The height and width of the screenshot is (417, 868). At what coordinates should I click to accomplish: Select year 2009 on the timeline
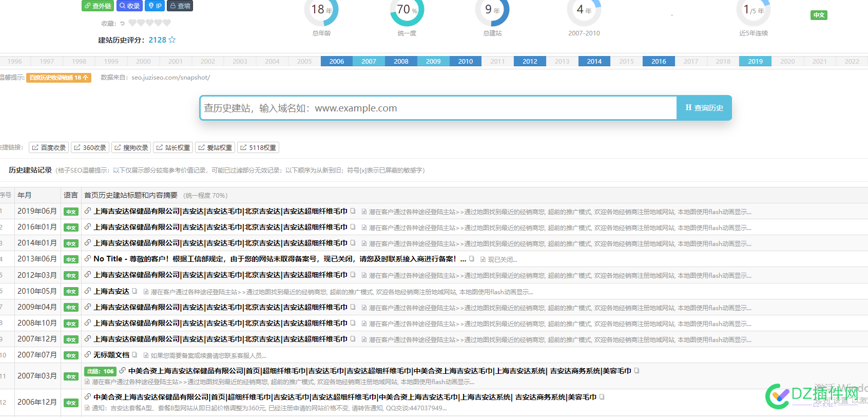click(433, 61)
